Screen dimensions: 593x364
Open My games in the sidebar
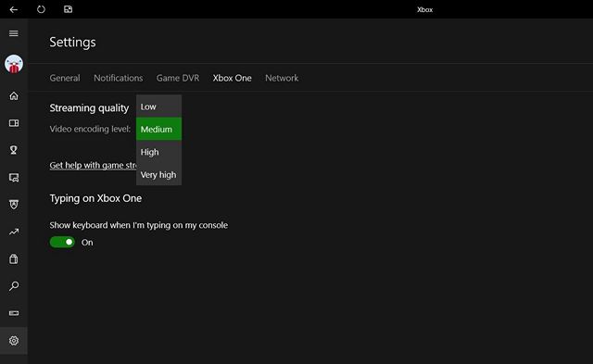[x=14, y=123]
